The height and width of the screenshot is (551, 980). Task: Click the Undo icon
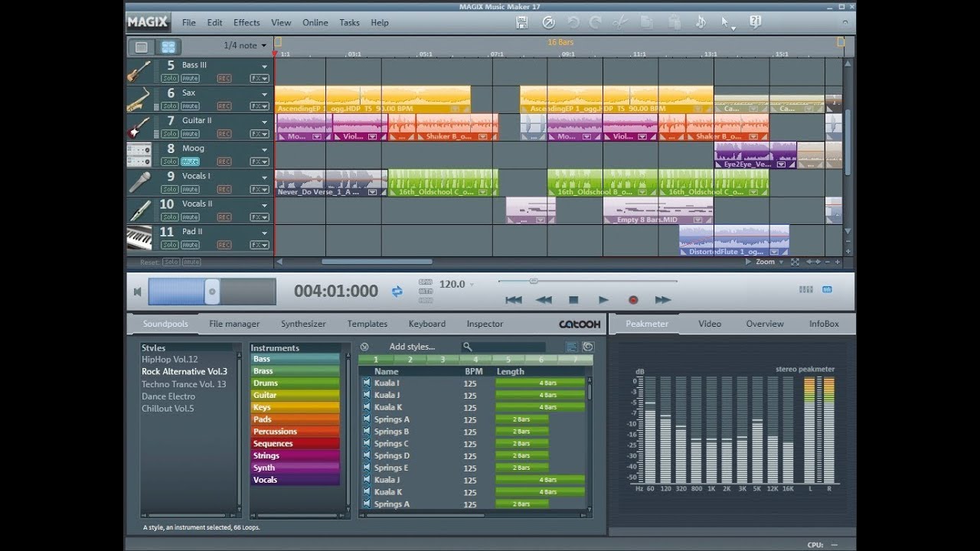[x=573, y=23]
